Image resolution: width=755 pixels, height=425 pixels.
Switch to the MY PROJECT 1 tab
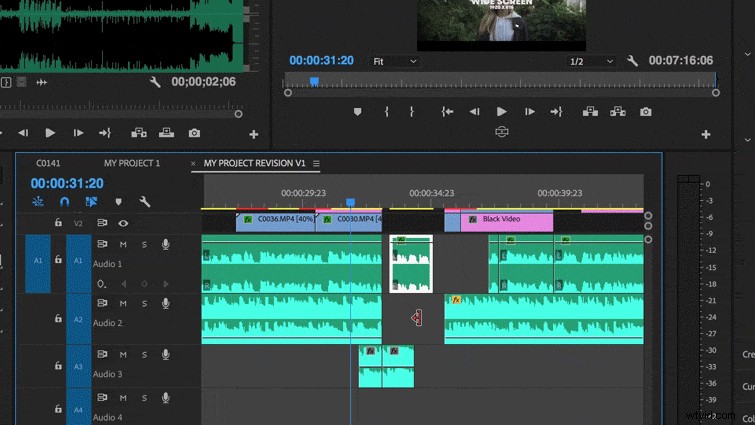(131, 163)
